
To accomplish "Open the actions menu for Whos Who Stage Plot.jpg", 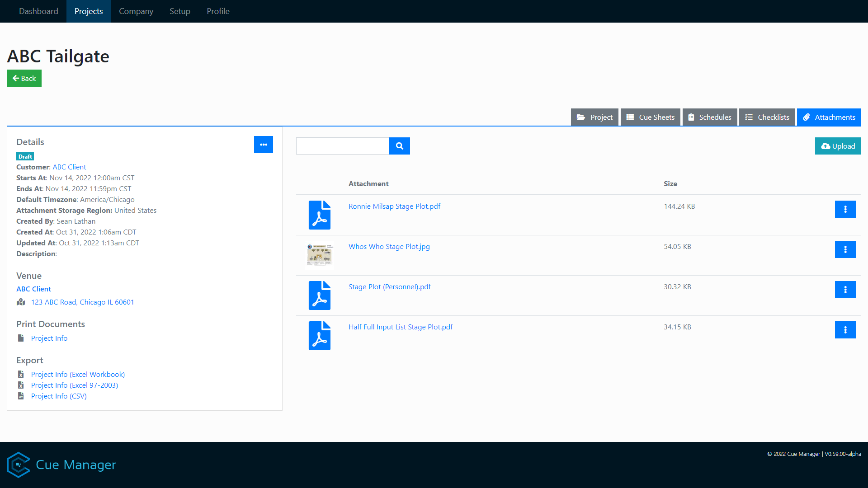I will tap(845, 249).
